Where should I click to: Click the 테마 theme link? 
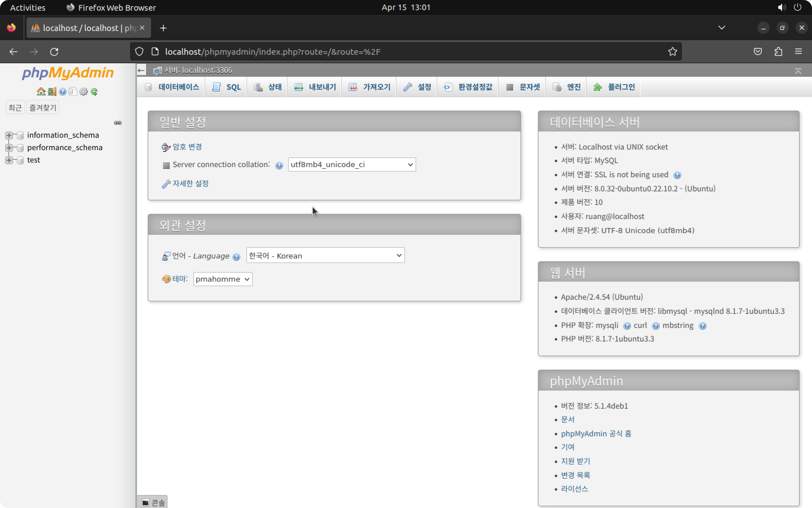pyautogui.click(x=180, y=279)
